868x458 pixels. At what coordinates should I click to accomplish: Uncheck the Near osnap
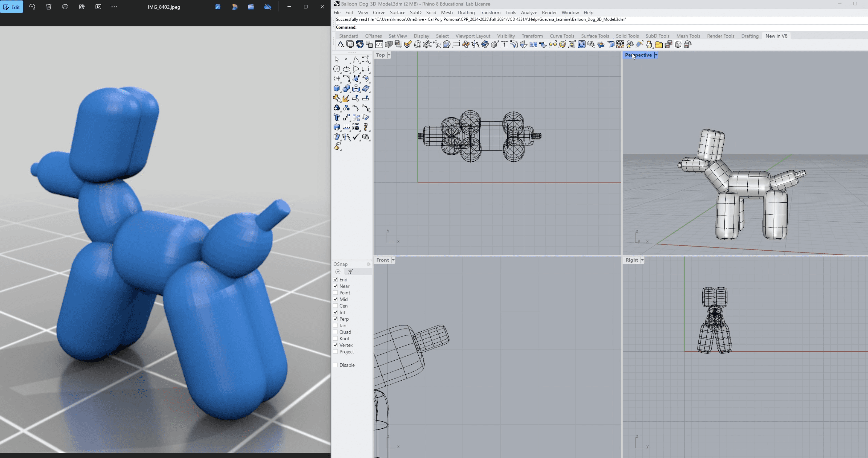[336, 286]
